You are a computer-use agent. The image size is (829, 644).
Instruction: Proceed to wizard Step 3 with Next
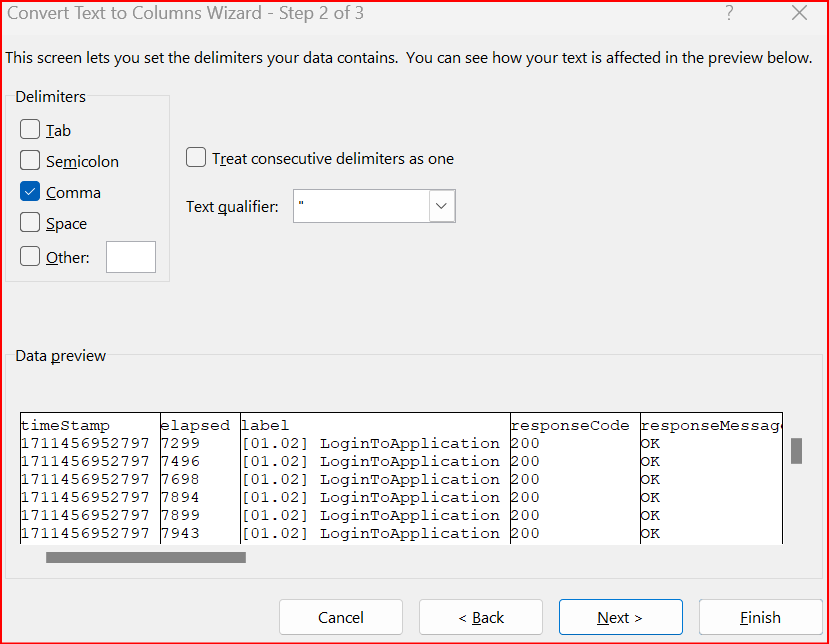620,617
